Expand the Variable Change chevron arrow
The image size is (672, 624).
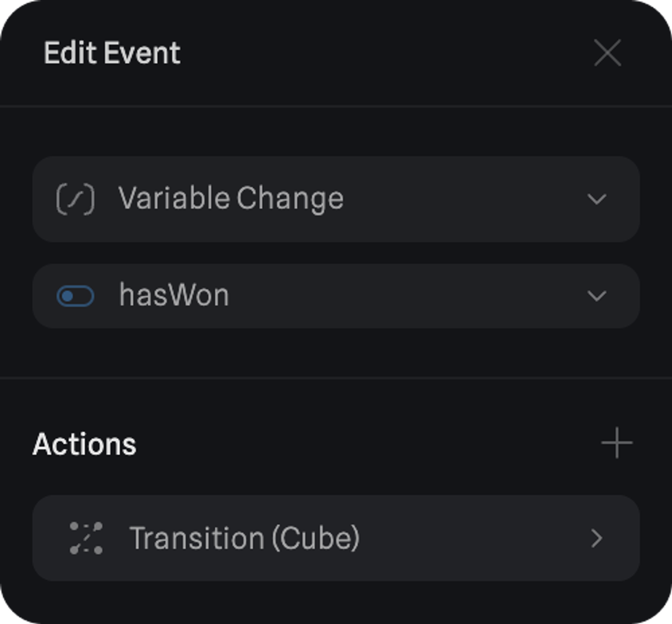[x=597, y=199]
